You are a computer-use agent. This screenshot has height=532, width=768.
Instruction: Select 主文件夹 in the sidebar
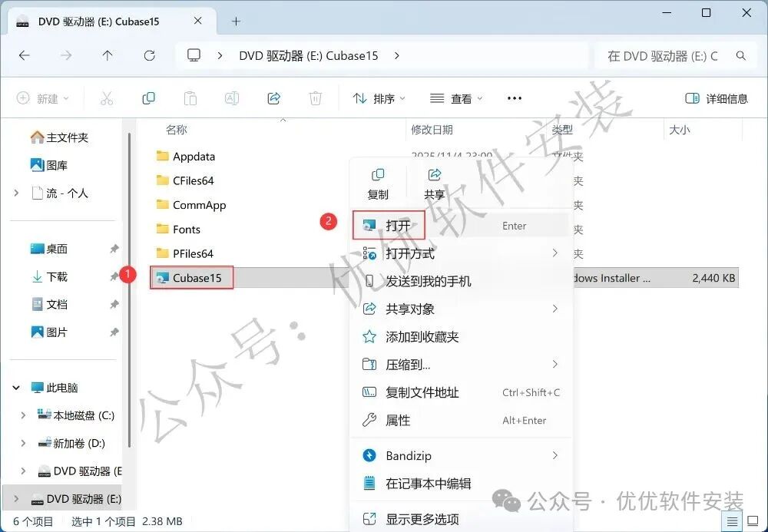coord(59,137)
